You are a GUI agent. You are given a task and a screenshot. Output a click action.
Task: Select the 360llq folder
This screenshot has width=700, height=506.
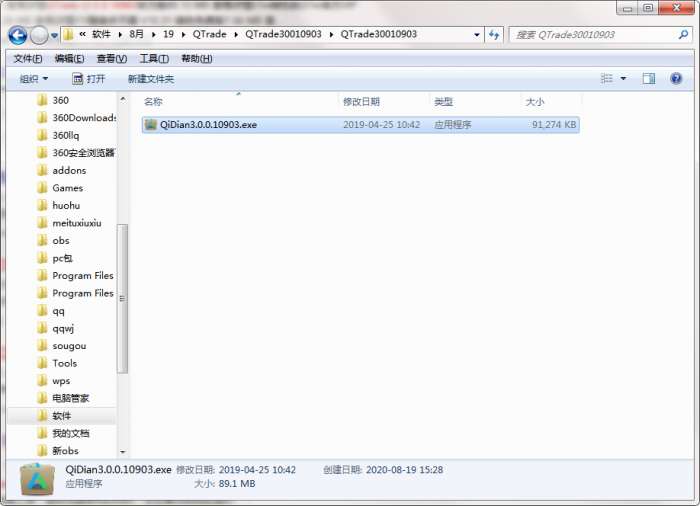tap(66, 135)
